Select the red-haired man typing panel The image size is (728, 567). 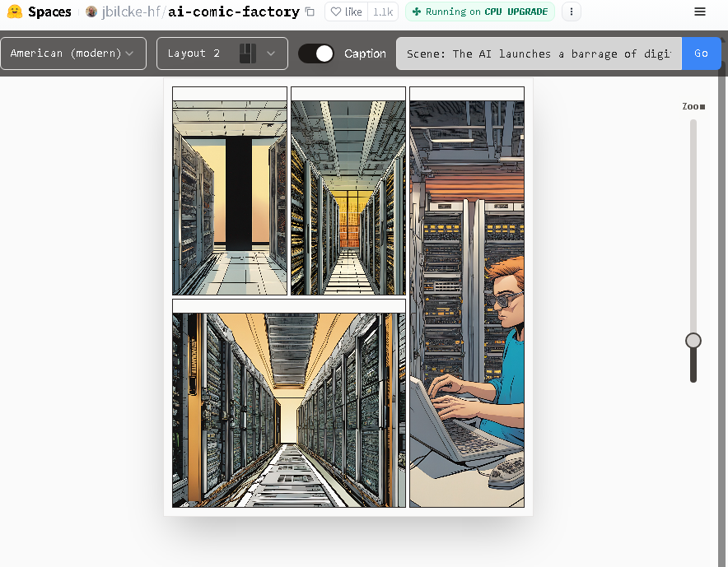click(x=467, y=304)
